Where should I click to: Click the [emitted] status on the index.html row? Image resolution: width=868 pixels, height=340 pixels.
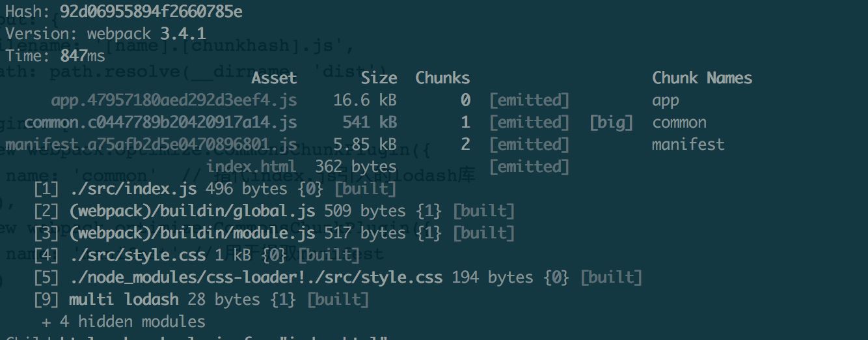click(529, 167)
